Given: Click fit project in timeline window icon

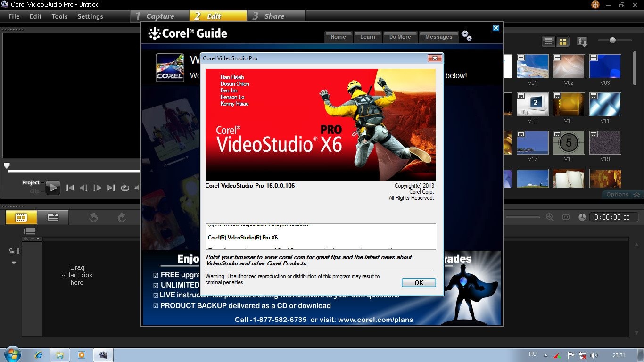Looking at the screenshot, I should click(566, 217).
